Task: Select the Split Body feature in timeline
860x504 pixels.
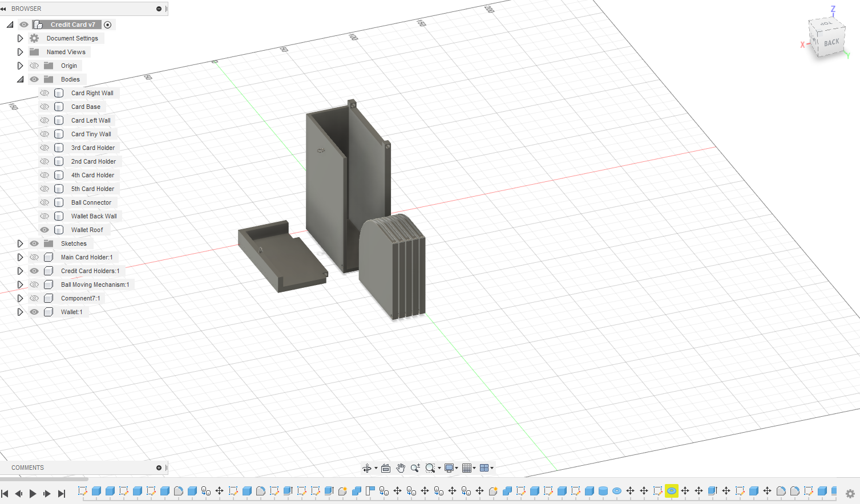Action: [370, 491]
